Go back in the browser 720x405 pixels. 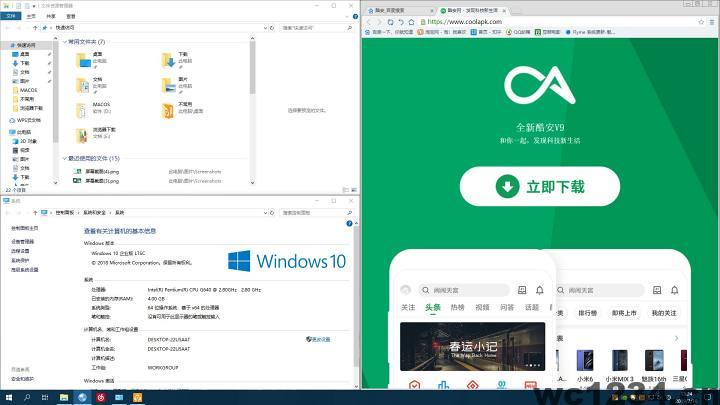[x=369, y=22]
